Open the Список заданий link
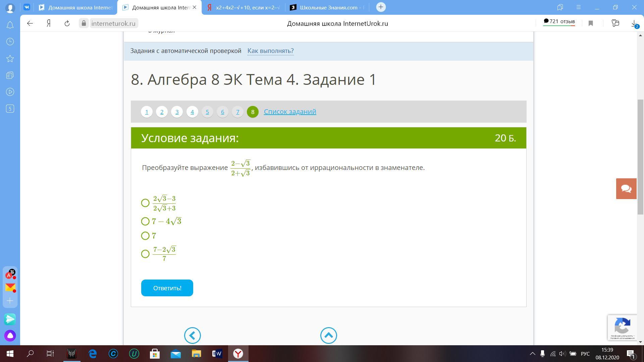The width and height of the screenshot is (644, 362). 290,112
